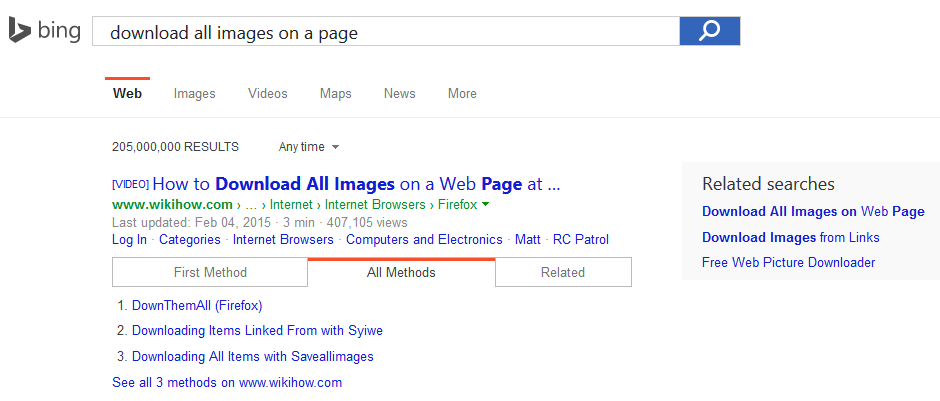Open the Computers and Electronics category link
Viewport: 940px width, 401px height.
[424, 240]
